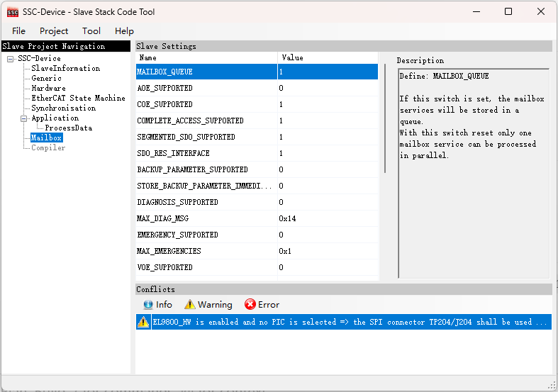Minimize the SSC-Device window
Screen dimensions: 558x392
476,12
